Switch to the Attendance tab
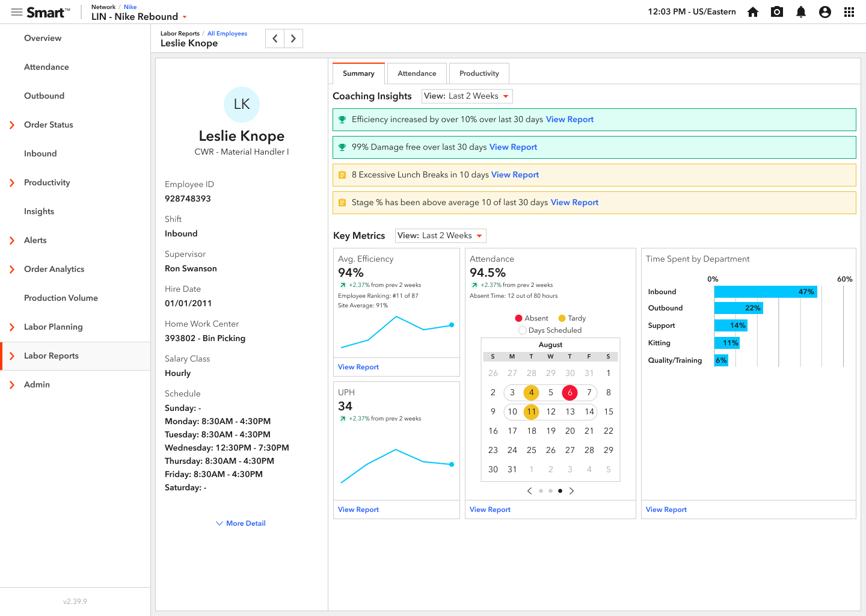This screenshot has height=616, width=866. (417, 73)
